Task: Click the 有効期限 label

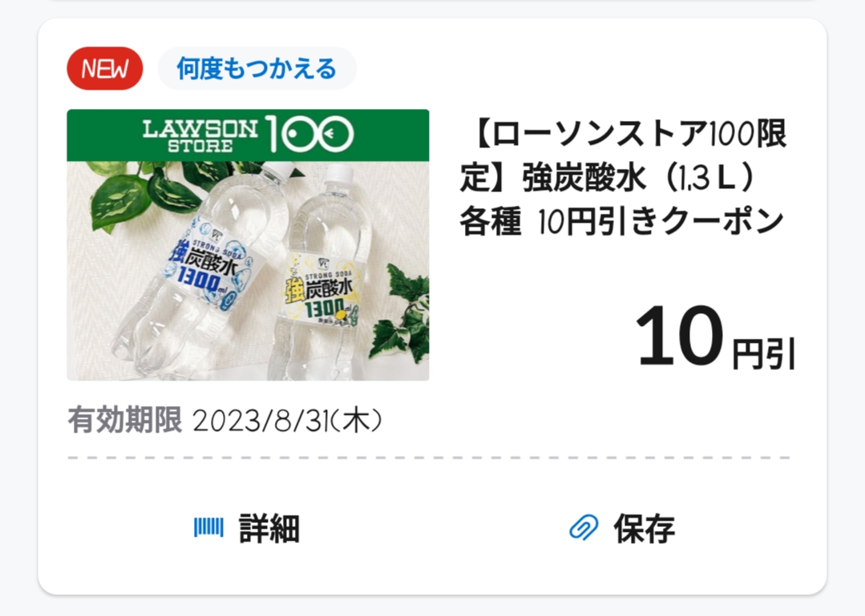Action: [x=124, y=420]
